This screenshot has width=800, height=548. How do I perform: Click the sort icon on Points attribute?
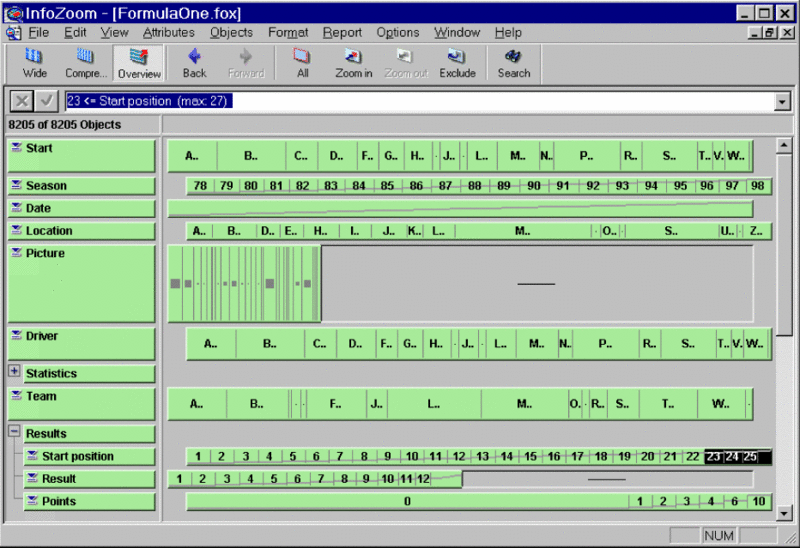33,501
